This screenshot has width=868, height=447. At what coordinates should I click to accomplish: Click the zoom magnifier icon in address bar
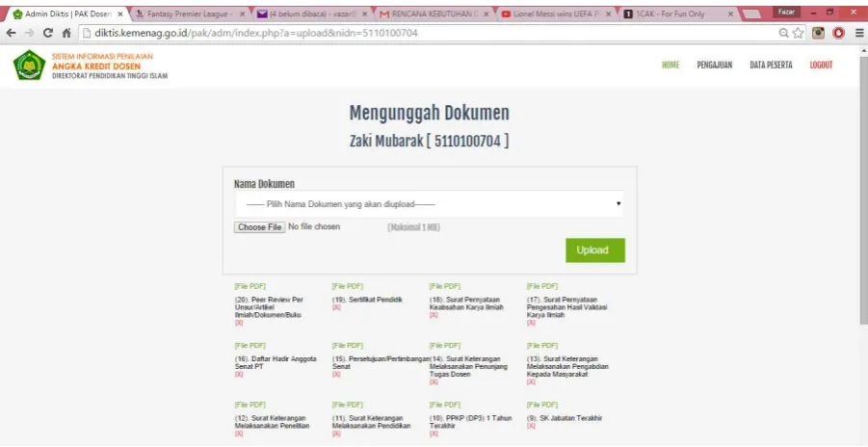[x=784, y=33]
